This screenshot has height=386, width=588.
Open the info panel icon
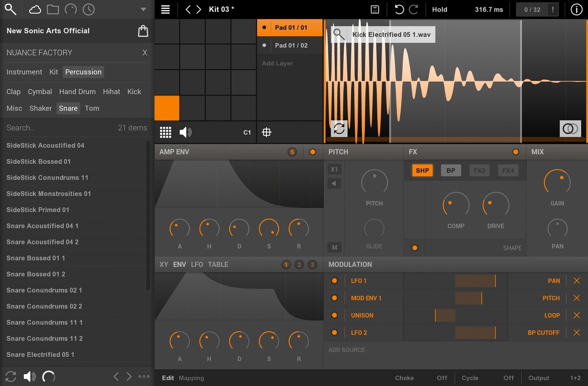pyautogui.click(x=576, y=10)
